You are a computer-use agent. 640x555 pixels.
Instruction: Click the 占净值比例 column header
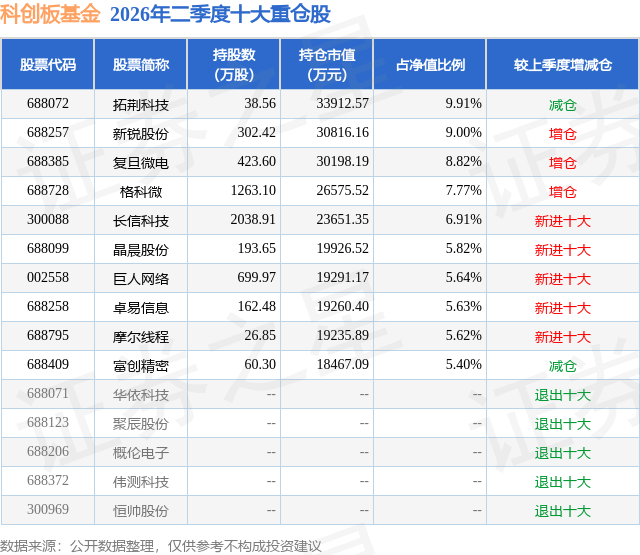pyautogui.click(x=430, y=64)
